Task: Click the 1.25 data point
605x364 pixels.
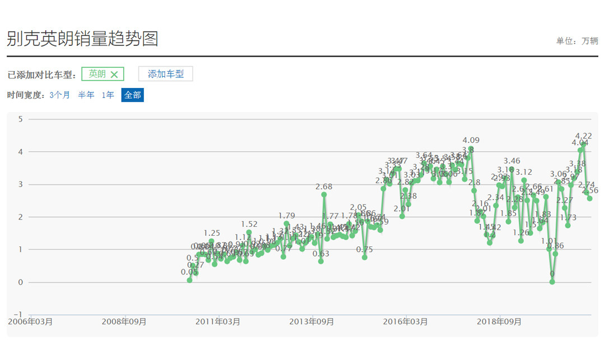Action: pyautogui.click(x=211, y=241)
